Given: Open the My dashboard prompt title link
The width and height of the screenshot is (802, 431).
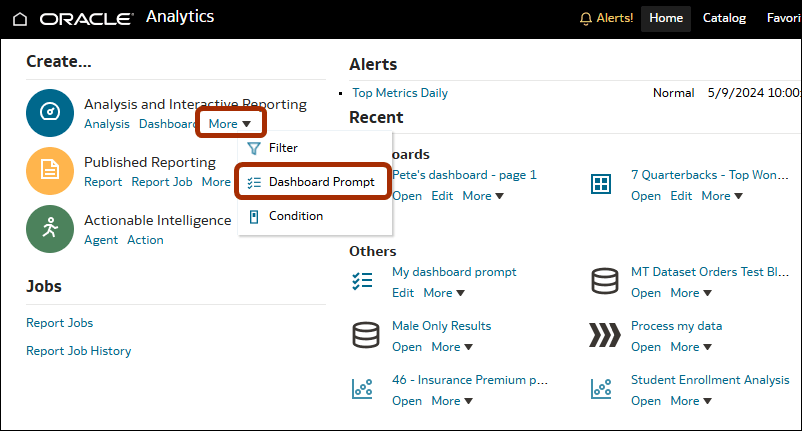Looking at the screenshot, I should pyautogui.click(x=454, y=272).
